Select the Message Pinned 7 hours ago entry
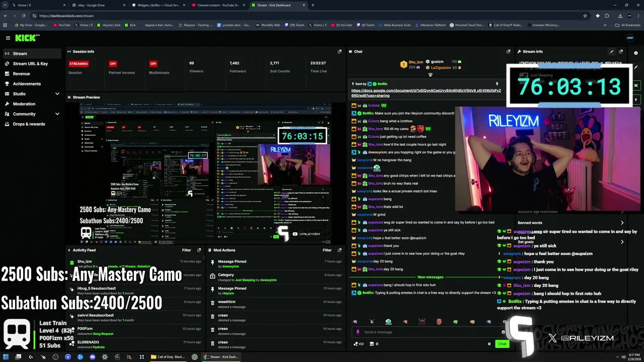644x362 pixels. [276, 263]
